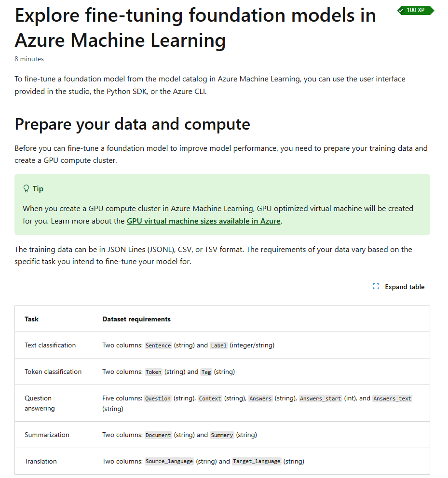Click the Expand table brackets icon
The height and width of the screenshot is (478, 448).
coord(376,287)
